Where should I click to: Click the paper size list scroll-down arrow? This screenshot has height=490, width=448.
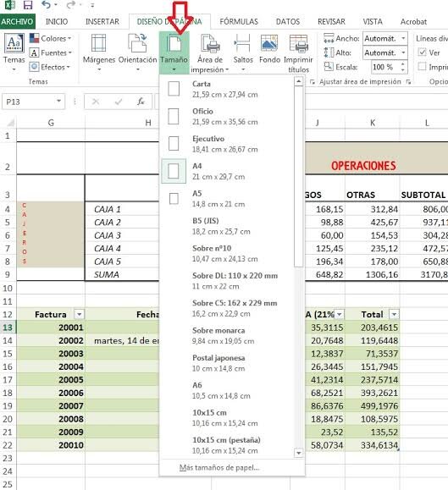click(x=299, y=453)
